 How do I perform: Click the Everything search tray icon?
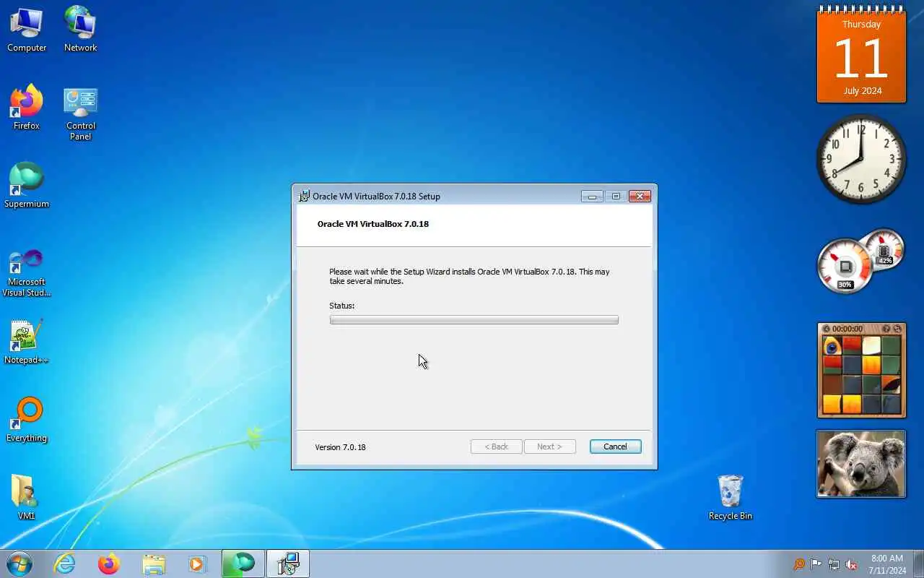(799, 564)
